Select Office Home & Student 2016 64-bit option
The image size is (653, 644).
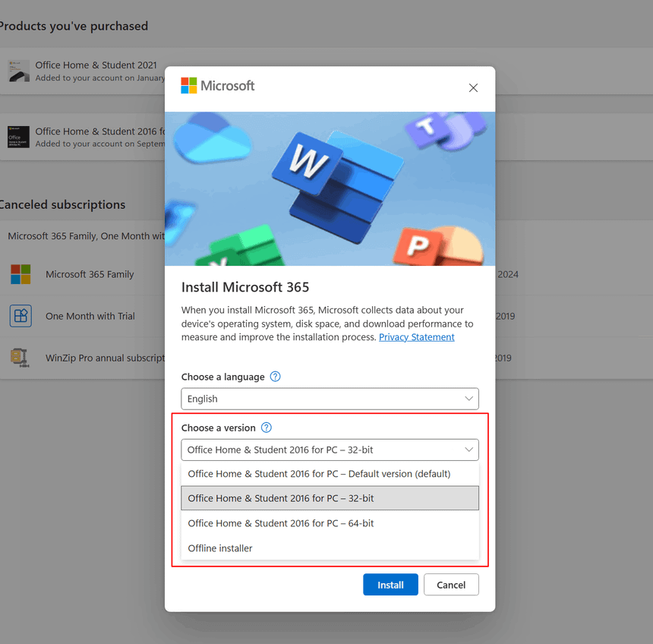coord(281,523)
